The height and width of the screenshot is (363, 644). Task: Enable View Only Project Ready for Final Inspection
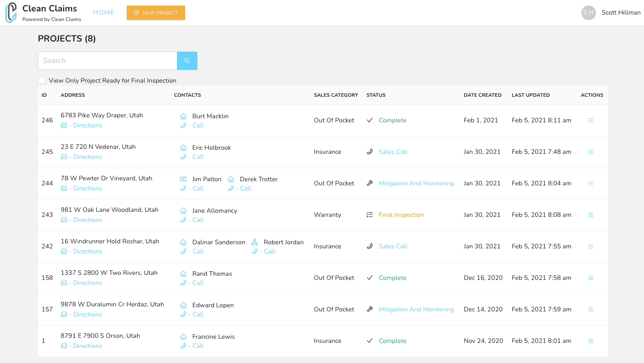pos(42,80)
